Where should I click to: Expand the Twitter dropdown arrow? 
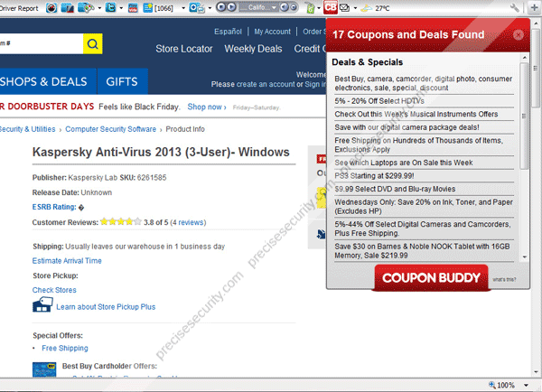tap(121, 8)
